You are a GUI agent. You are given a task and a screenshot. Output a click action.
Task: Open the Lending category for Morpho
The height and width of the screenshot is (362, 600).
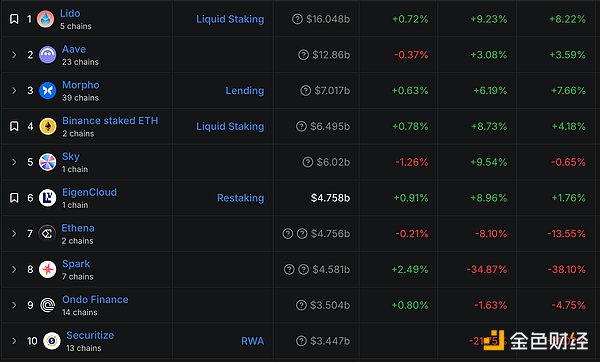coord(245,91)
